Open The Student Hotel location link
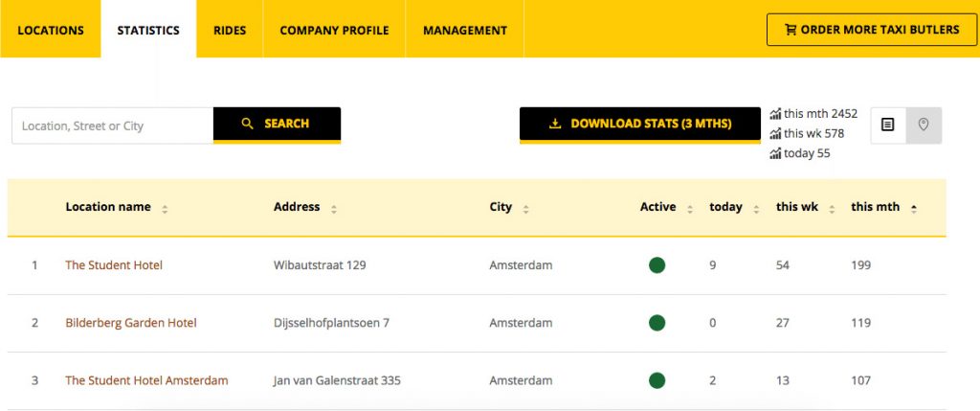Viewport: 980px width, 411px height. pos(114,265)
